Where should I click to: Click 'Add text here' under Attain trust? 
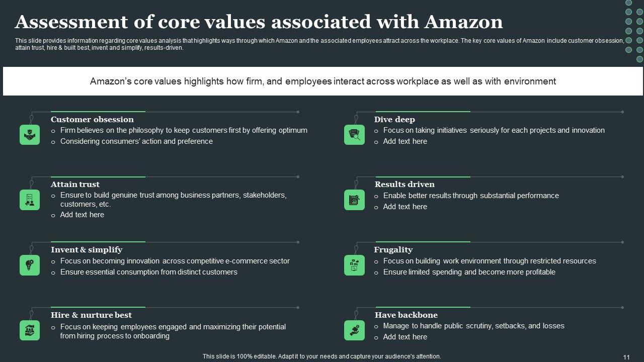(82, 215)
